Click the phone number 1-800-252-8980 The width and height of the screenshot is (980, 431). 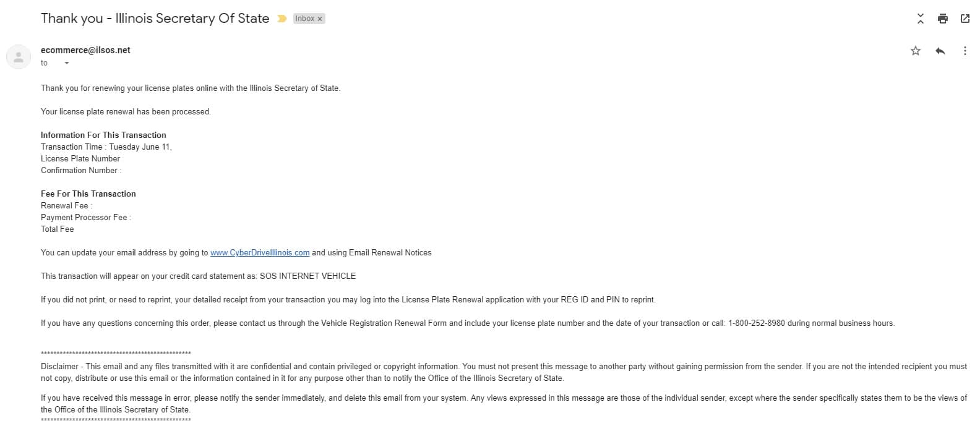pos(756,323)
